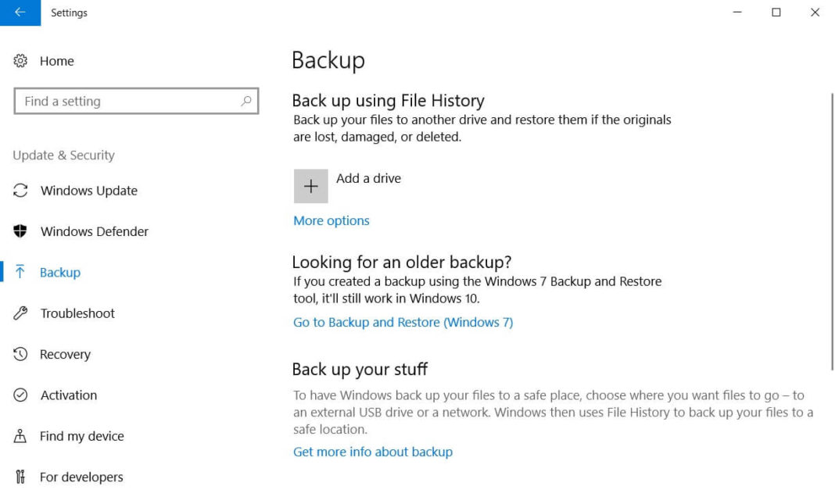Viewport: 835px width, 504px height.
Task: Click the Backup upload icon
Action: pos(19,272)
